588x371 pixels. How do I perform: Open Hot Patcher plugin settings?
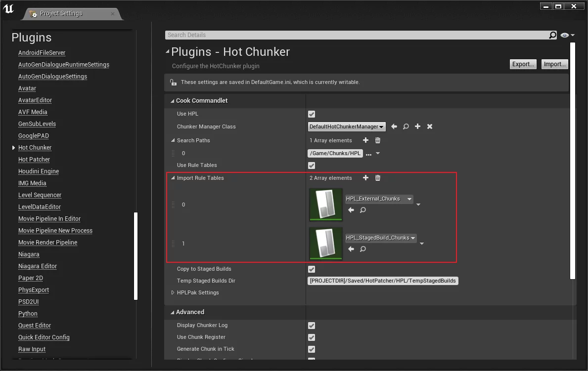[34, 160]
